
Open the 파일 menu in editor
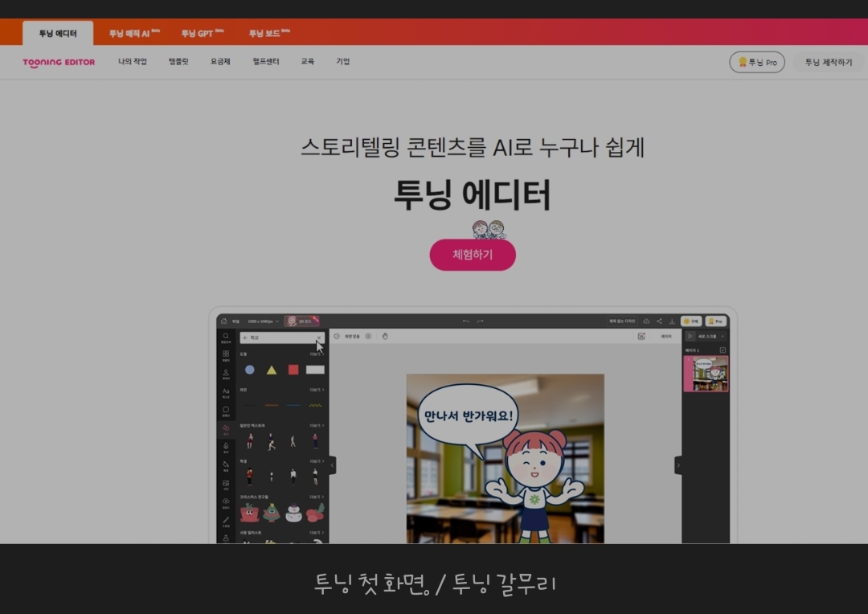point(235,321)
